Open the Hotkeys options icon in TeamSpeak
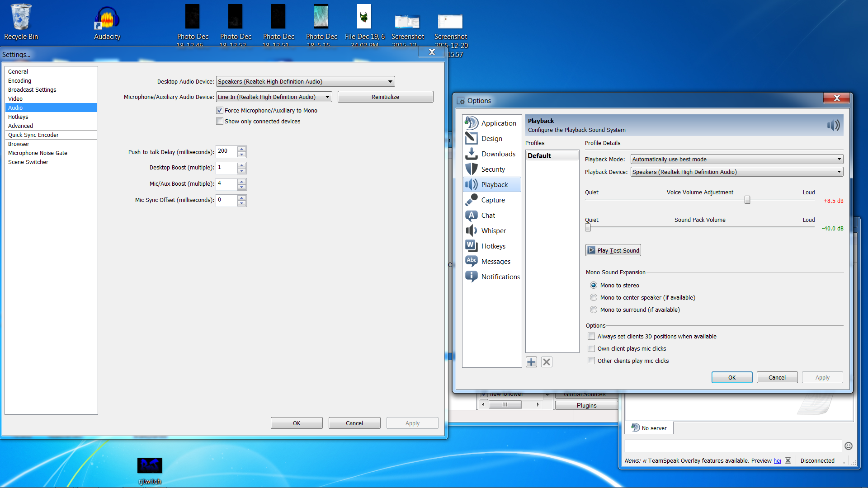The height and width of the screenshot is (488, 868). click(x=472, y=246)
